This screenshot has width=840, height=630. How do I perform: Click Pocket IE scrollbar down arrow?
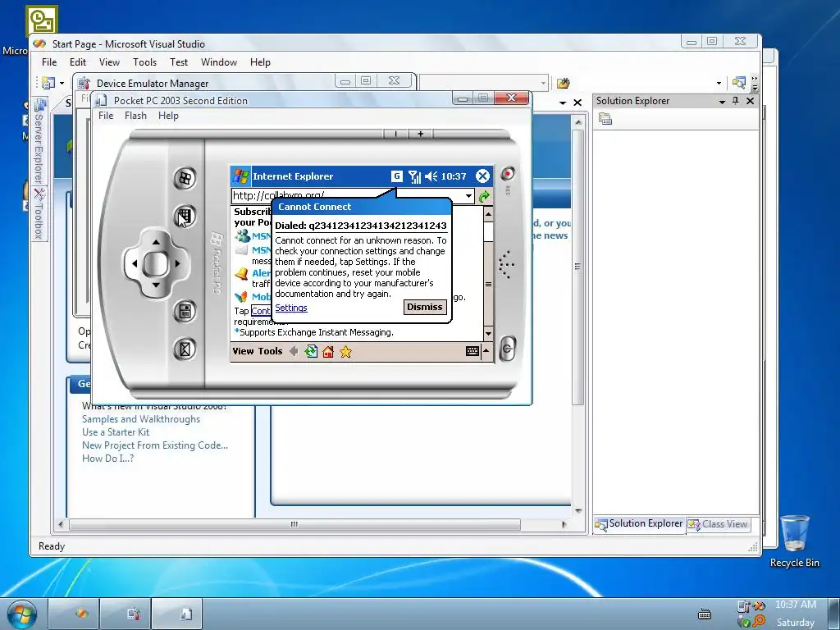click(488, 334)
